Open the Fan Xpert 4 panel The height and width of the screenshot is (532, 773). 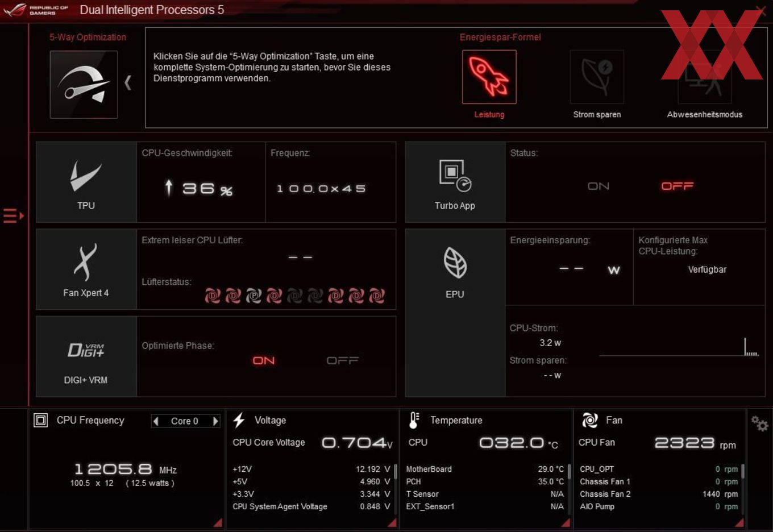pyautogui.click(x=86, y=269)
